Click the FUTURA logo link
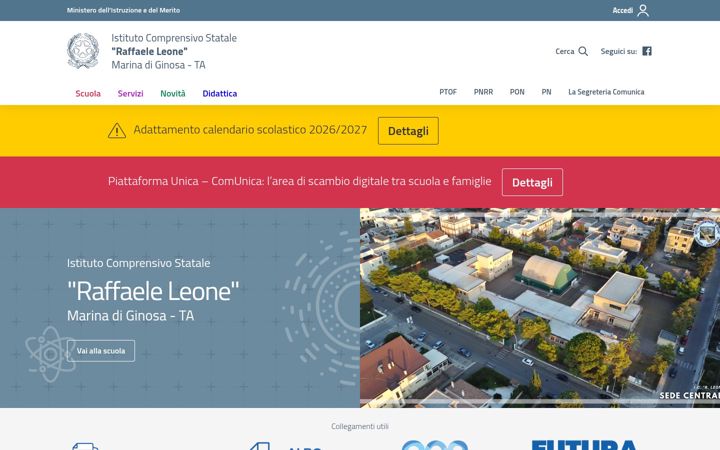 pos(584,444)
